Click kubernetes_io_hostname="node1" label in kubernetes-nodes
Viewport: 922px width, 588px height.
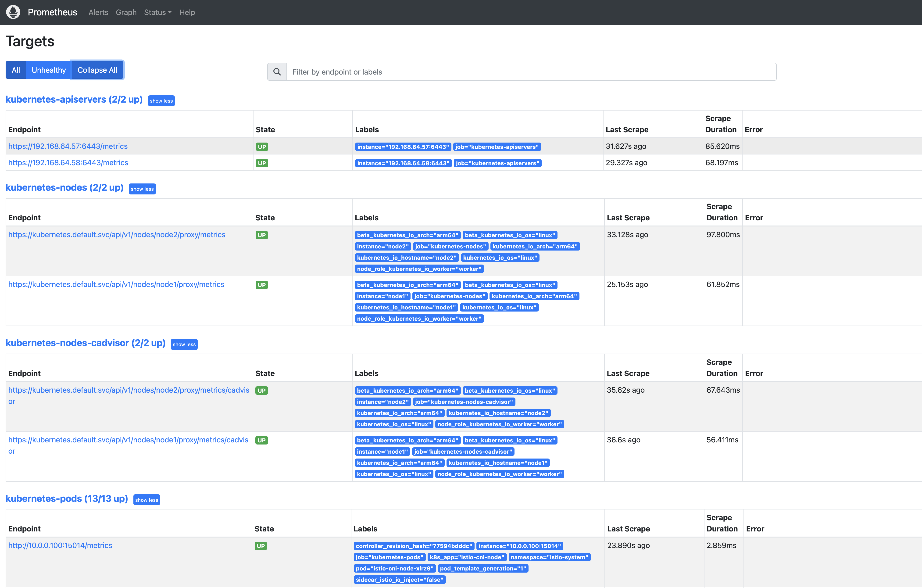pyautogui.click(x=406, y=307)
